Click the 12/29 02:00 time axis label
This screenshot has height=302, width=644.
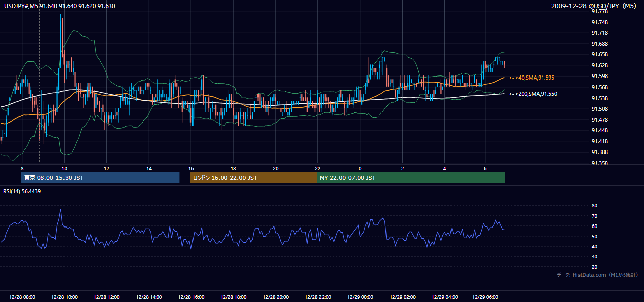(x=403, y=297)
